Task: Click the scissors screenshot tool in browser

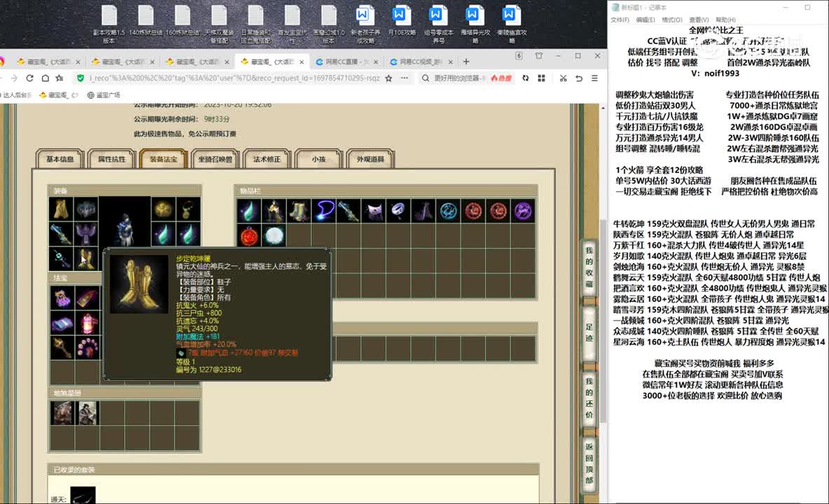Action: point(563,78)
